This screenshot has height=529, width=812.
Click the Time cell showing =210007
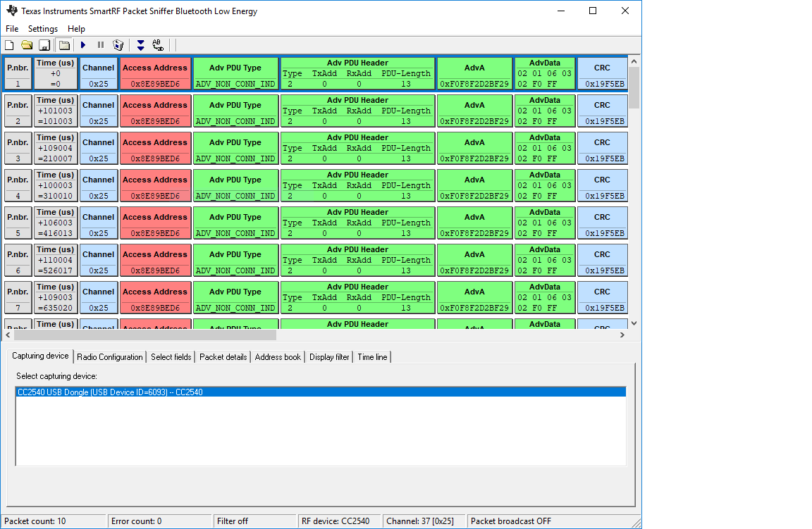56,148
